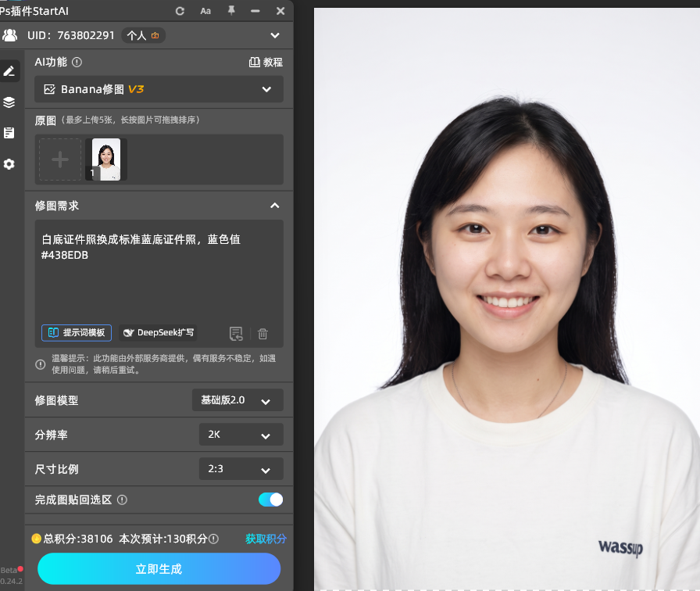Open the 尺寸比例 2:3 dropdown

click(241, 469)
